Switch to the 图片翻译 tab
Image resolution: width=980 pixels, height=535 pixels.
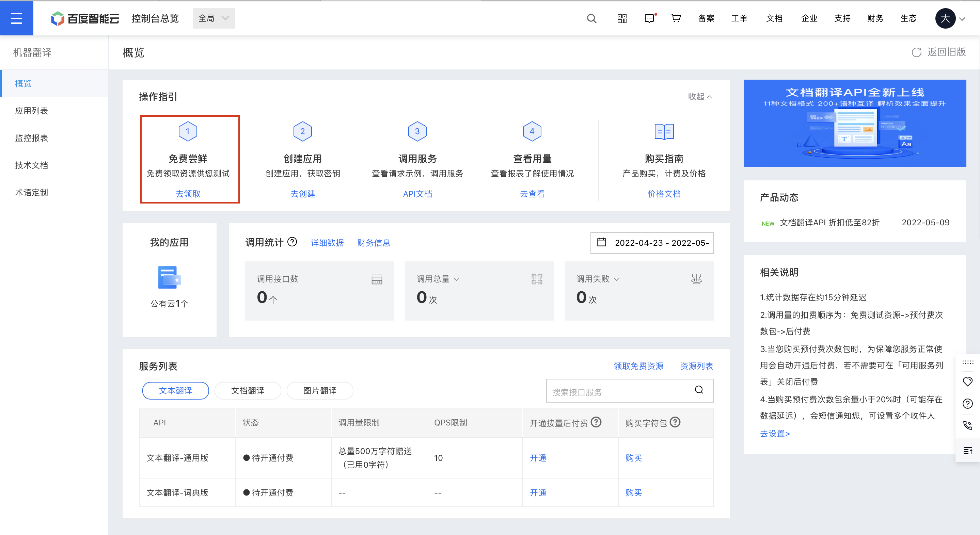click(319, 390)
